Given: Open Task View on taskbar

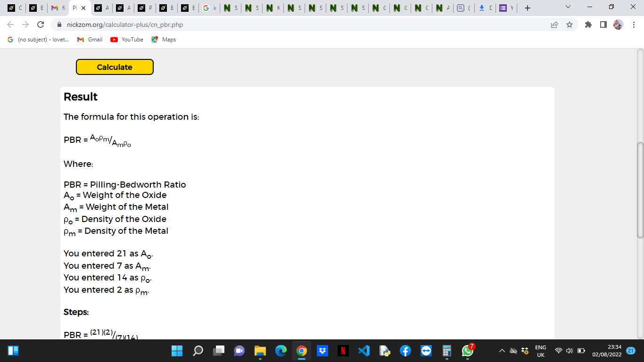Looking at the screenshot, I should (x=219, y=351).
